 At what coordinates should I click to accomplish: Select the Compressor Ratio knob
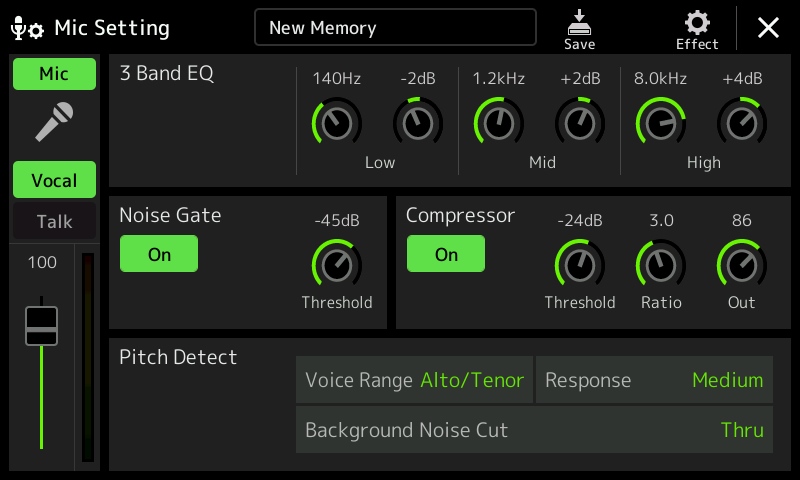[661, 265]
